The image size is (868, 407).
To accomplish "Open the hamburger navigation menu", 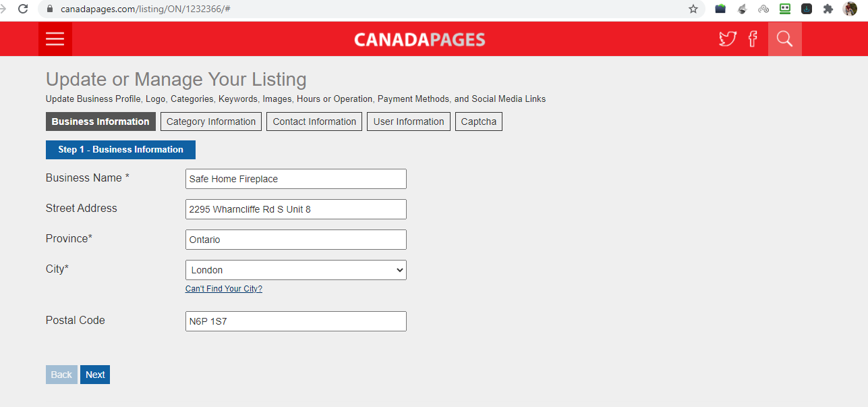I will (x=55, y=39).
